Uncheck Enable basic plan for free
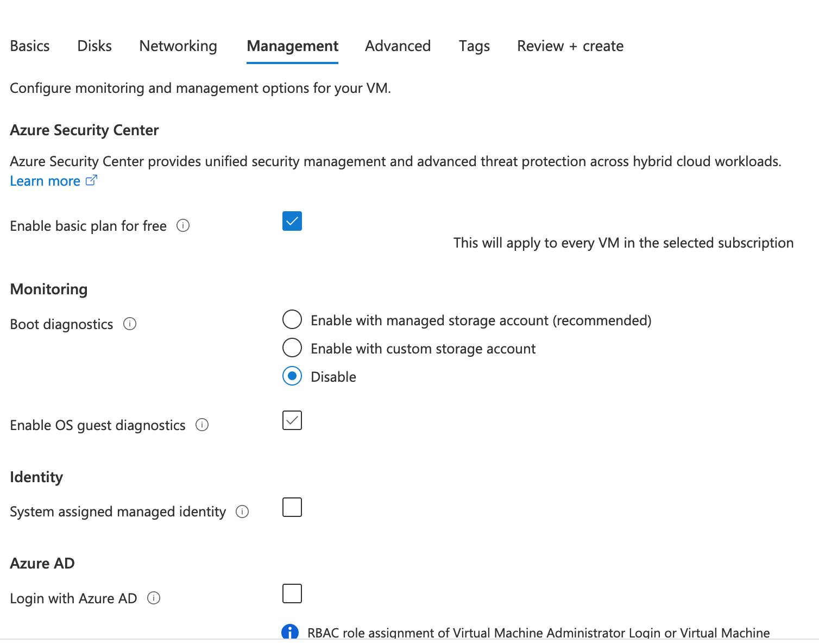The height and width of the screenshot is (644, 819). (x=292, y=221)
